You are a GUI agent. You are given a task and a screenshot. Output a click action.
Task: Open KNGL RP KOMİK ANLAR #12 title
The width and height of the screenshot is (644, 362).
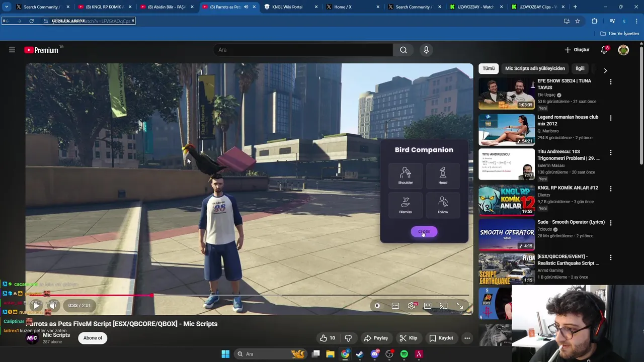[568, 188]
